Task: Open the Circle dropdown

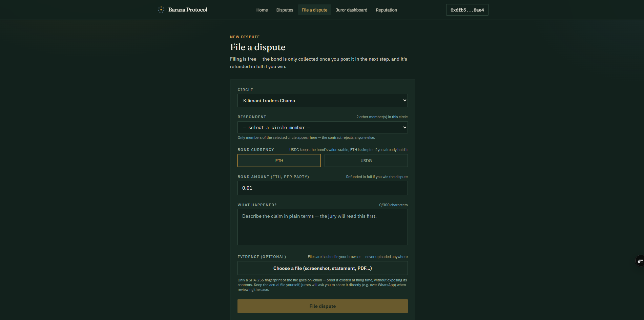Action: click(323, 101)
